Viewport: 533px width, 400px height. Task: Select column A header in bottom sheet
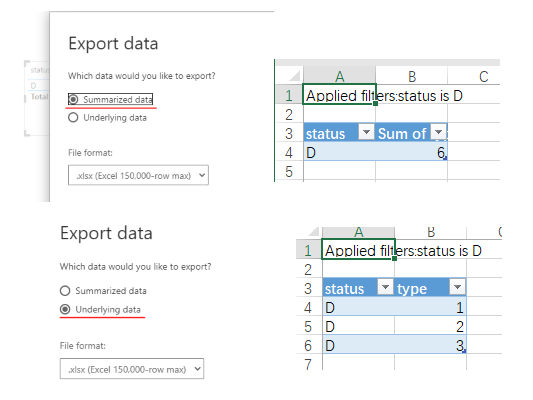(358, 232)
